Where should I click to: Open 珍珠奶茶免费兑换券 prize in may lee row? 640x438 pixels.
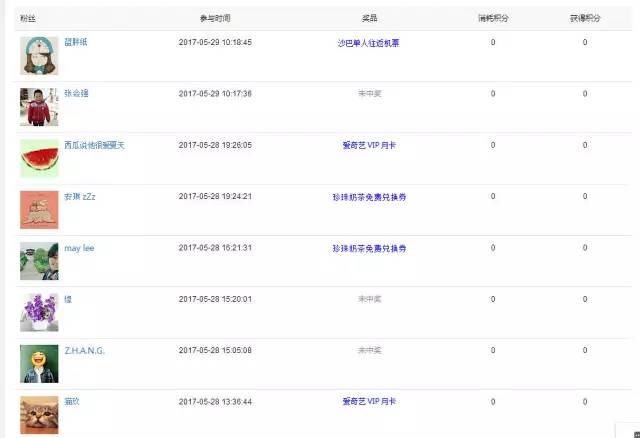[x=369, y=249]
